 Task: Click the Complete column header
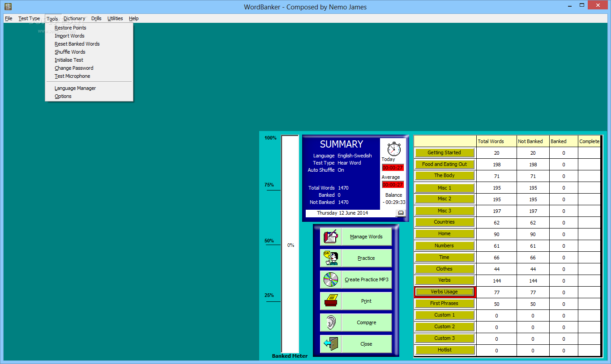tap(589, 141)
